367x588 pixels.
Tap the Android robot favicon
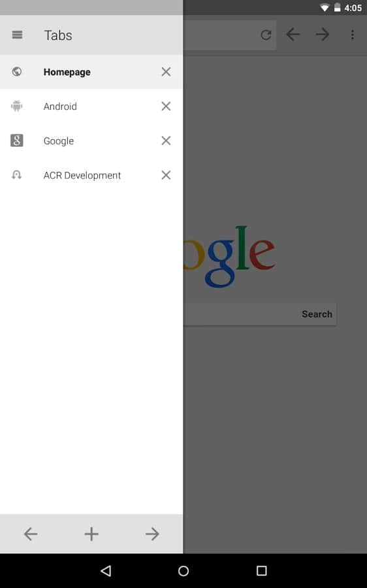pos(16,106)
